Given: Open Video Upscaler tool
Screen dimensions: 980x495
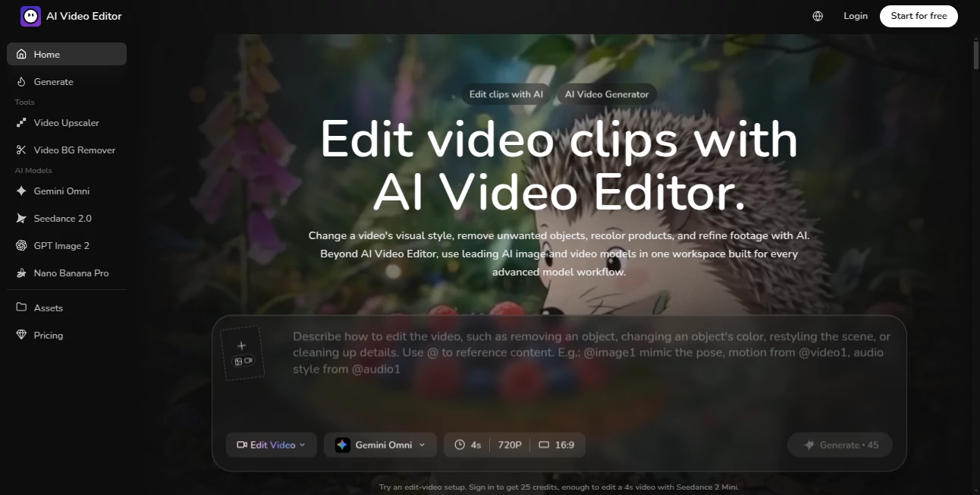Looking at the screenshot, I should (x=67, y=123).
